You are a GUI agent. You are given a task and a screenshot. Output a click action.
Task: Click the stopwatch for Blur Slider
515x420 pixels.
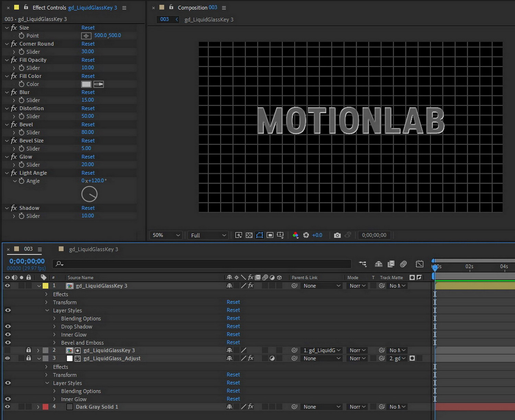(x=22, y=100)
